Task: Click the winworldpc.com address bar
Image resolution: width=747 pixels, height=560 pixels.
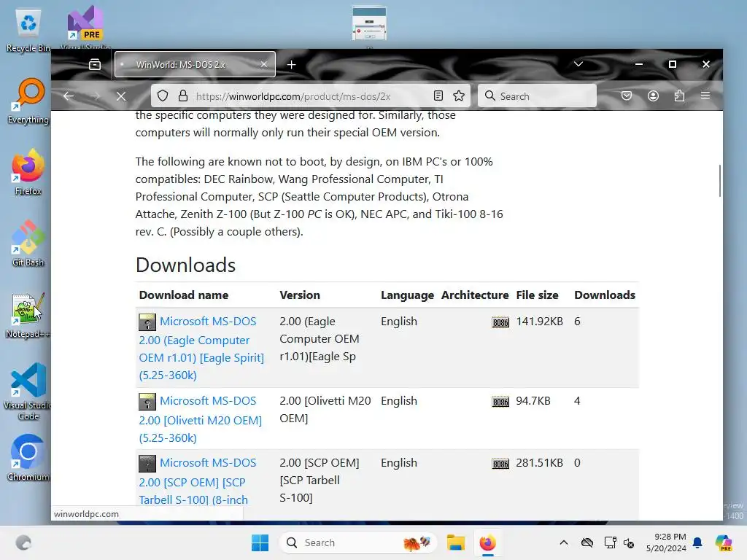Action: 311,96
